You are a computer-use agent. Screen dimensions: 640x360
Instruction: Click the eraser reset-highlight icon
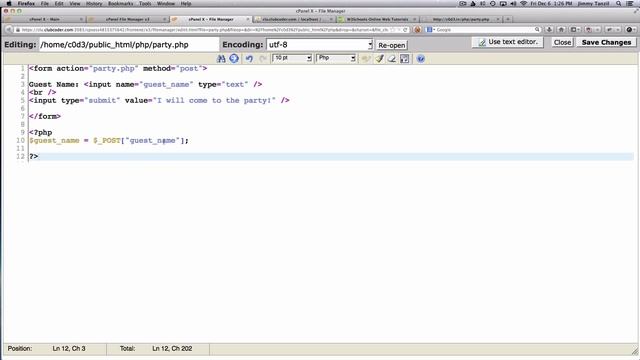[x=392, y=59]
